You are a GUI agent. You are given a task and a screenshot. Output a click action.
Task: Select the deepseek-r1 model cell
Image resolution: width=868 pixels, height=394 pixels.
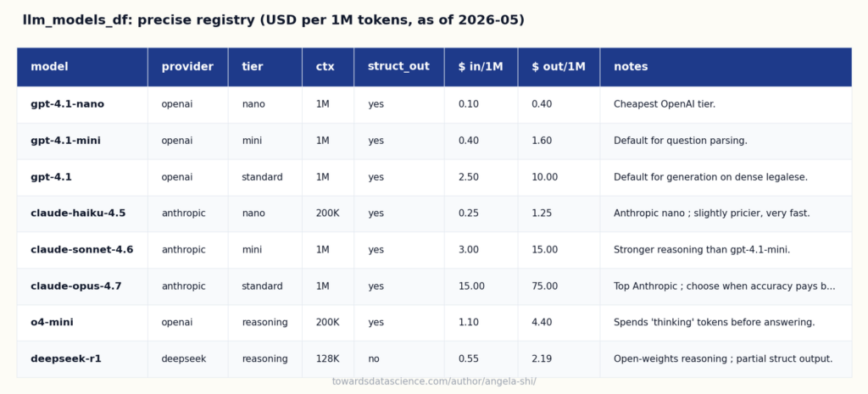[82, 359]
